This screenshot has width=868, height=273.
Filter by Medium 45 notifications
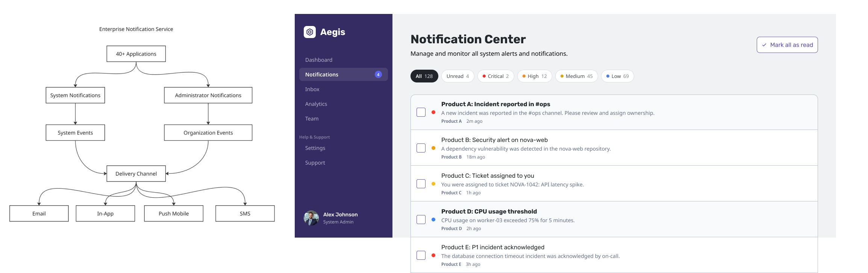click(576, 76)
